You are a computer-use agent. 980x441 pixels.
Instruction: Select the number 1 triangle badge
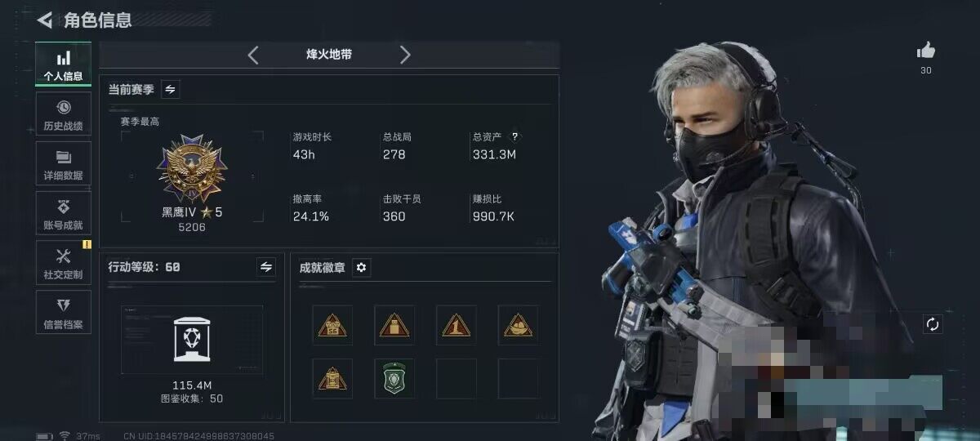tap(457, 325)
